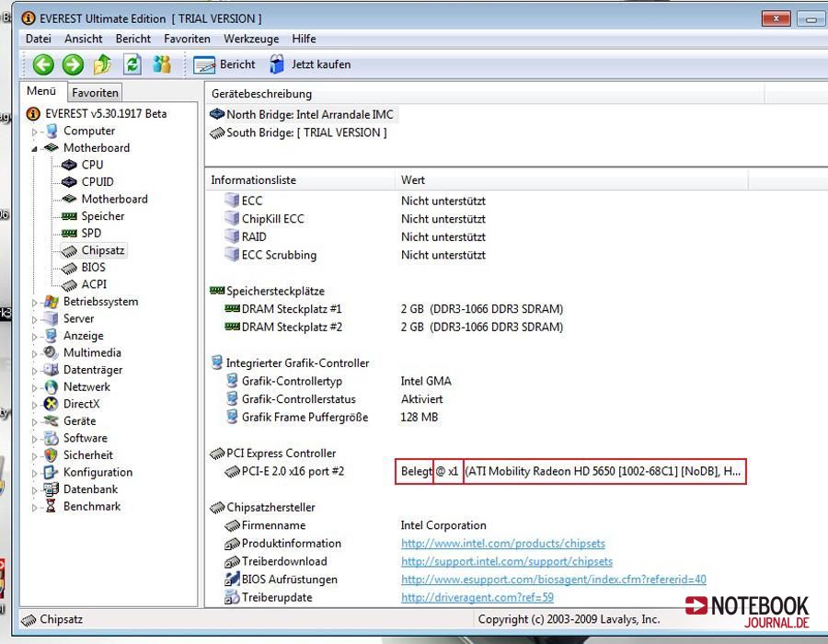828x644 pixels.
Task: Open the support.intel.com chipsets link
Action: click(506, 561)
